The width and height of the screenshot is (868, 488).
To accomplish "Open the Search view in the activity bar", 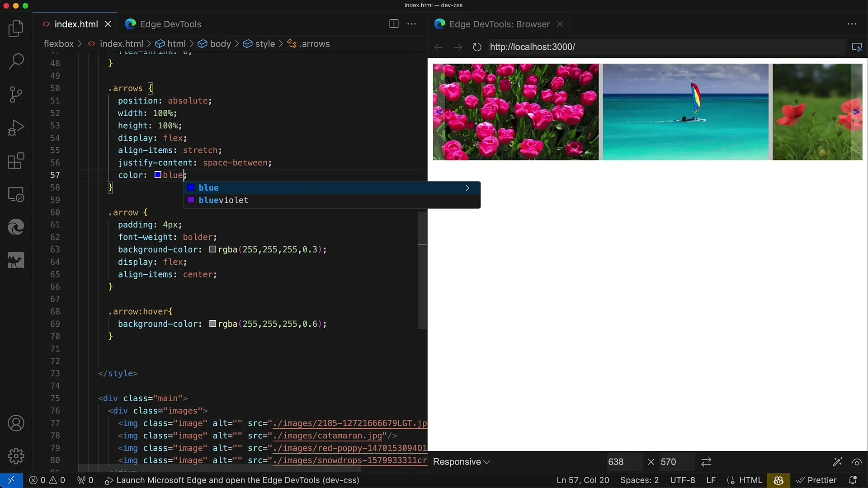I will pyautogui.click(x=16, y=61).
